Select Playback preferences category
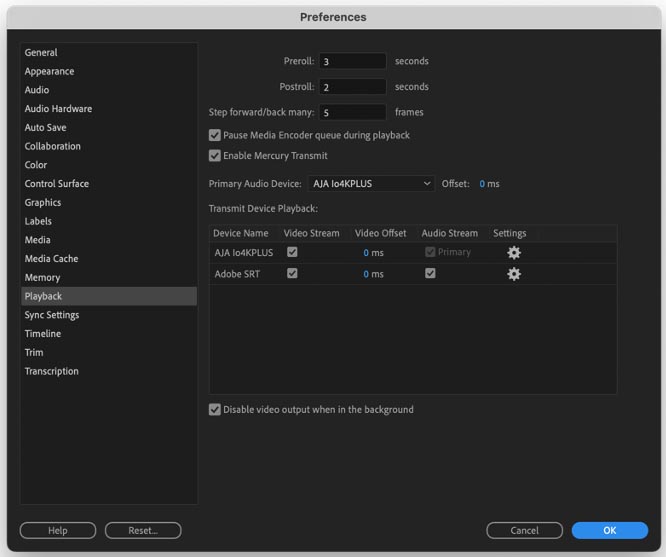The height and width of the screenshot is (557, 666). coord(109,296)
